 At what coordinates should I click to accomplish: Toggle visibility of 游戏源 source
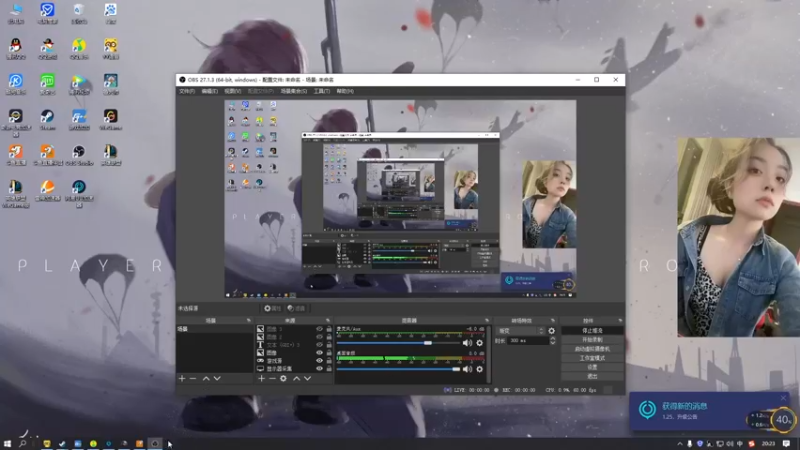pos(319,361)
